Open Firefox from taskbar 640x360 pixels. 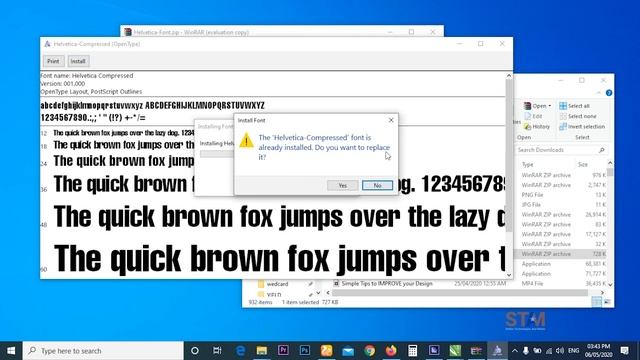tap(391, 351)
